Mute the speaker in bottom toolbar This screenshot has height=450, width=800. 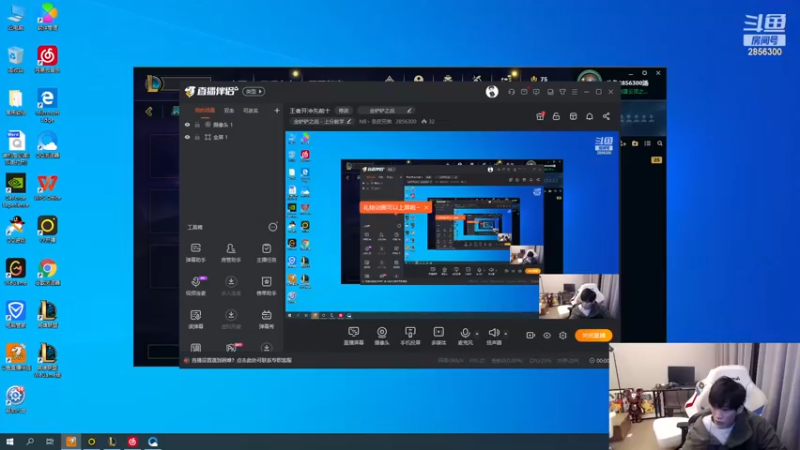[493, 336]
